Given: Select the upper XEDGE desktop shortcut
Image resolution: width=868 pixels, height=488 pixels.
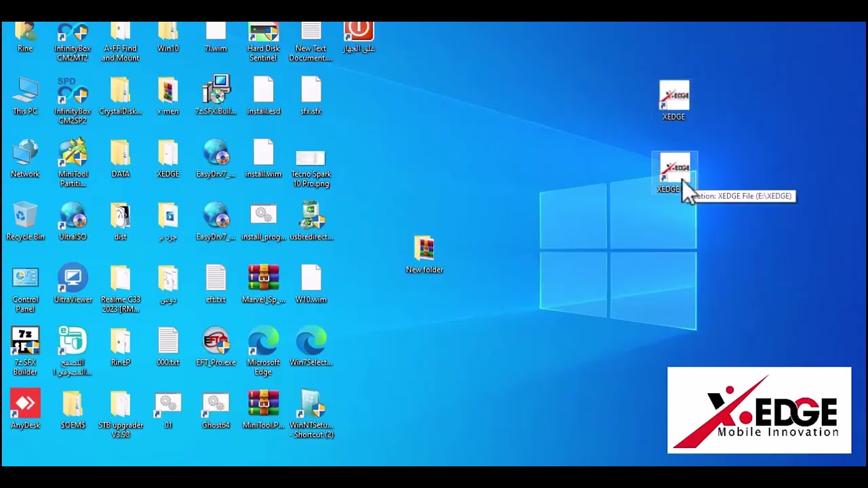Looking at the screenshot, I should tap(674, 101).
